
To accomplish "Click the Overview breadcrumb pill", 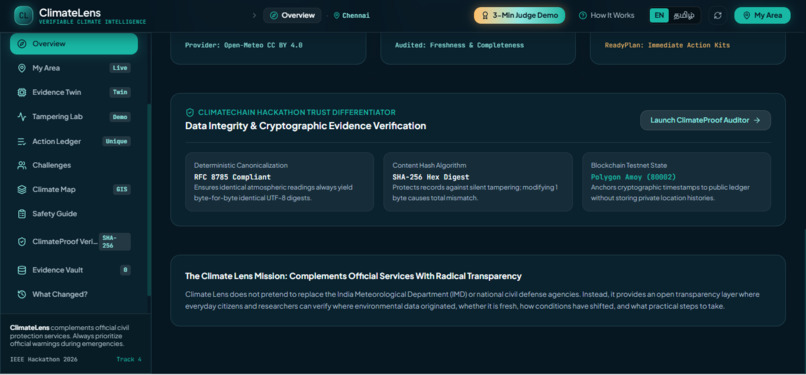I will pos(292,15).
